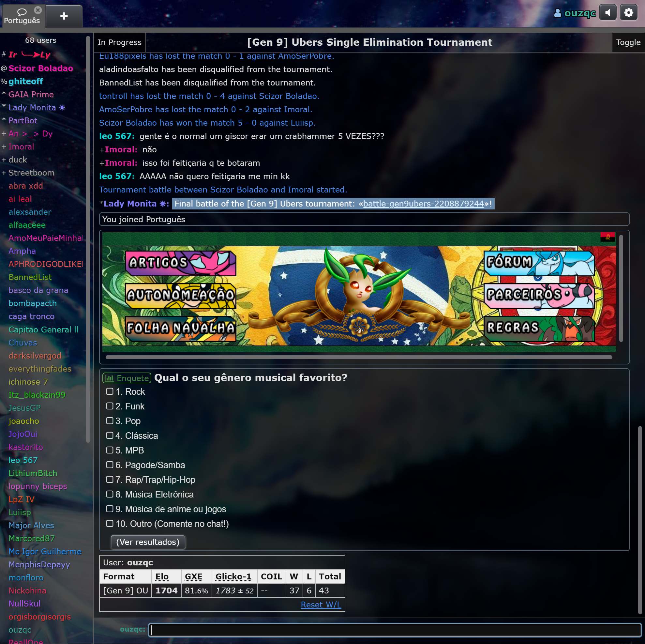Click the ouzqc user profile icon

pyautogui.click(x=557, y=13)
